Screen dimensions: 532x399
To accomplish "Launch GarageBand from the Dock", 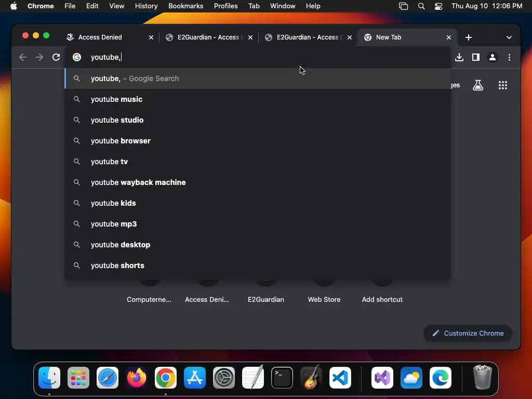I will pyautogui.click(x=311, y=377).
